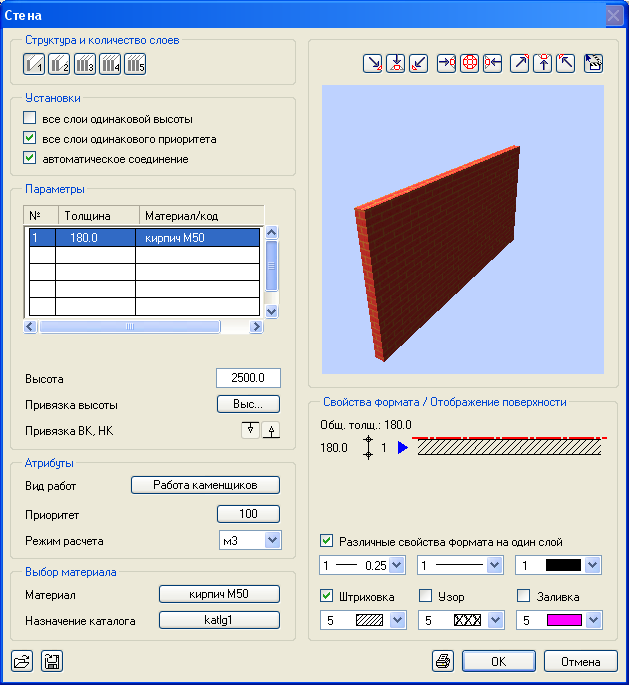Click the top edge height binding icon
The height and width of the screenshot is (685, 629).
(x=250, y=430)
